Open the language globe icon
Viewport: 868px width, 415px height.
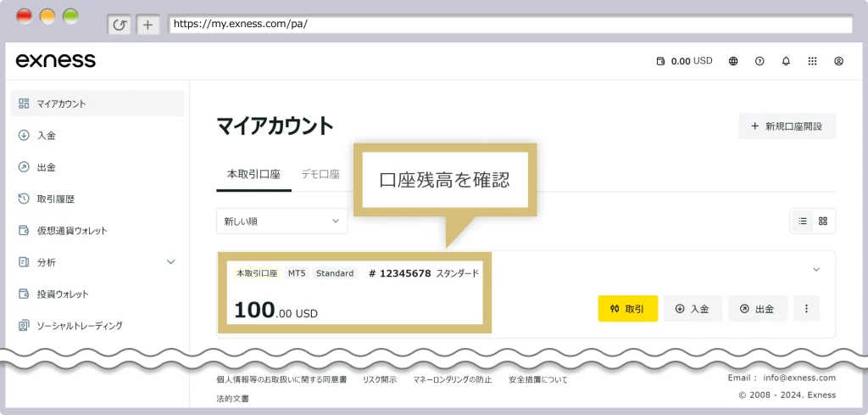click(x=733, y=61)
